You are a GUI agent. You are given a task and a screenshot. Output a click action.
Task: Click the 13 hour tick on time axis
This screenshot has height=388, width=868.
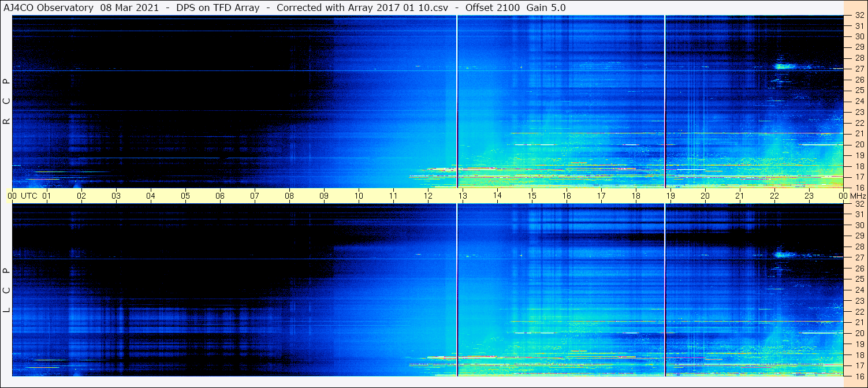(463, 196)
